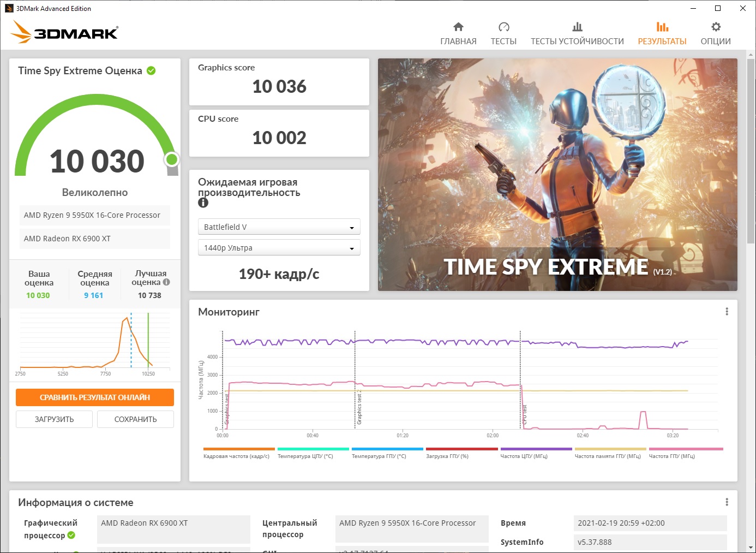The width and height of the screenshot is (756, 553).
Task: Toggle Загрузка ГПУ (%) legend item
Action: point(461,453)
